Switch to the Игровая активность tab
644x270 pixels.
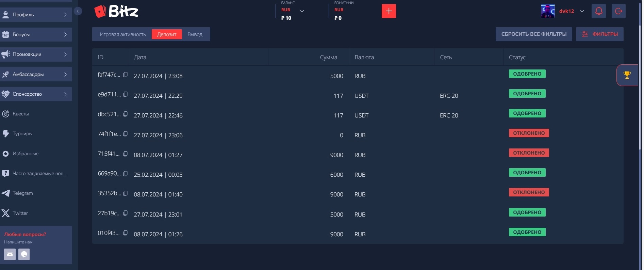pos(123,34)
